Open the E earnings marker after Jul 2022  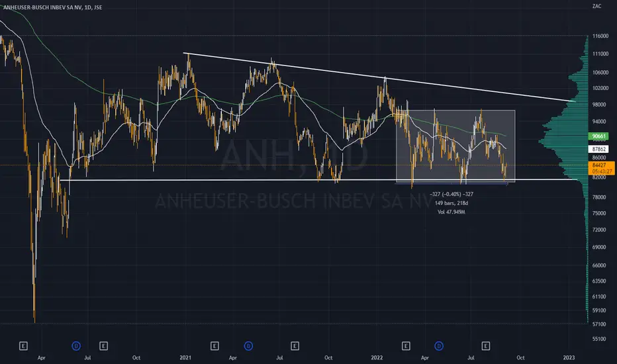tap(485, 346)
